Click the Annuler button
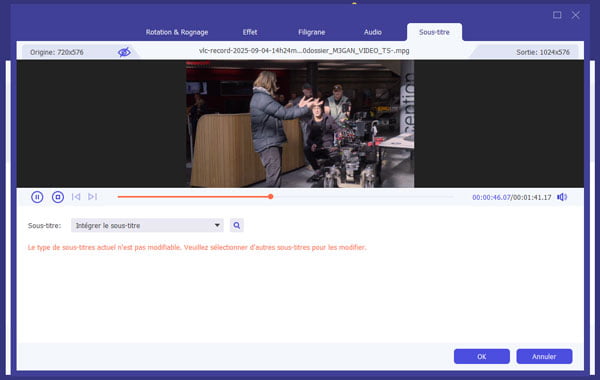Screen dimensions: 600x380 click(x=544, y=357)
